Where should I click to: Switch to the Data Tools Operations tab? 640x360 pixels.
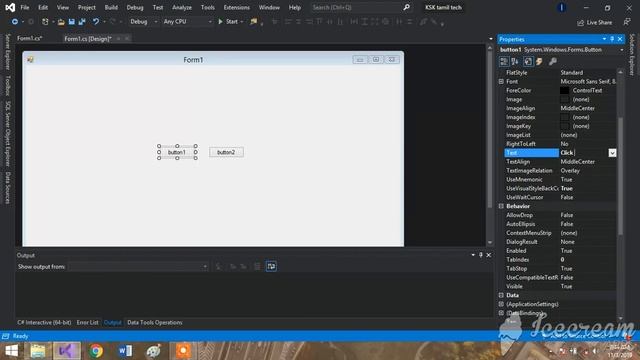coord(155,322)
